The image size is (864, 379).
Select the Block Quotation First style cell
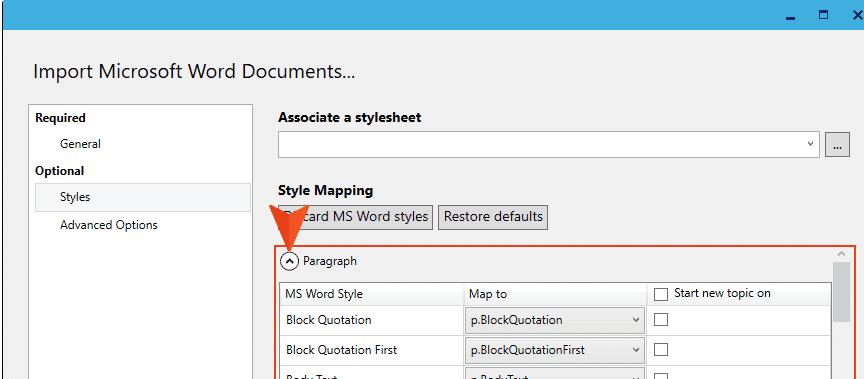[372, 350]
